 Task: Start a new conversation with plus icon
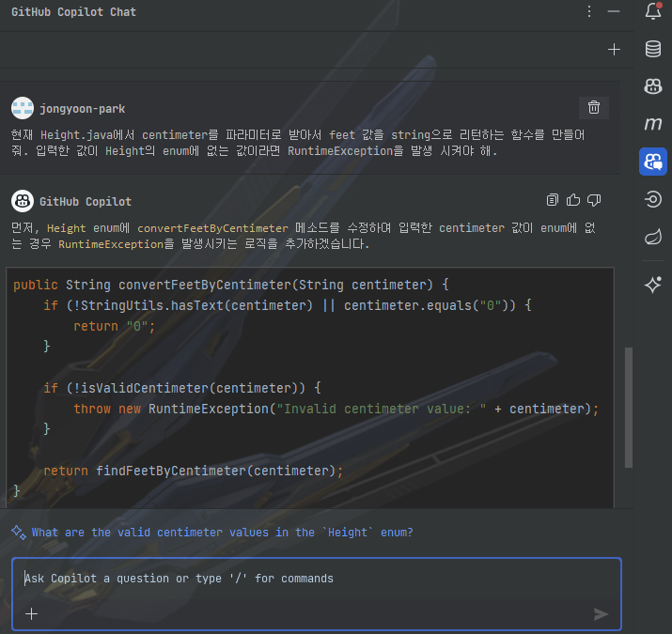614,49
